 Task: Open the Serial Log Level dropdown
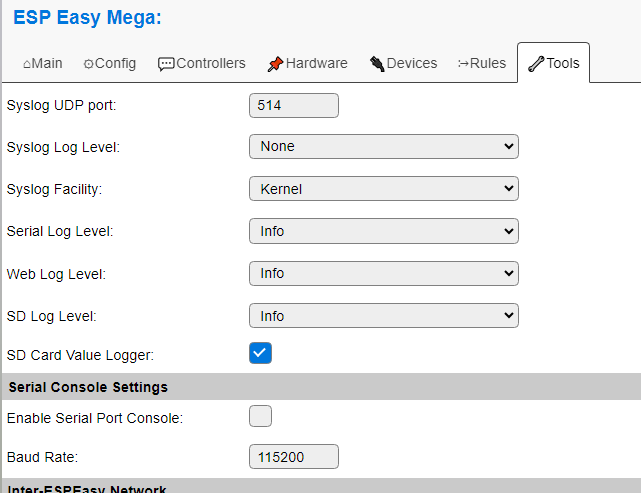pyautogui.click(x=384, y=231)
